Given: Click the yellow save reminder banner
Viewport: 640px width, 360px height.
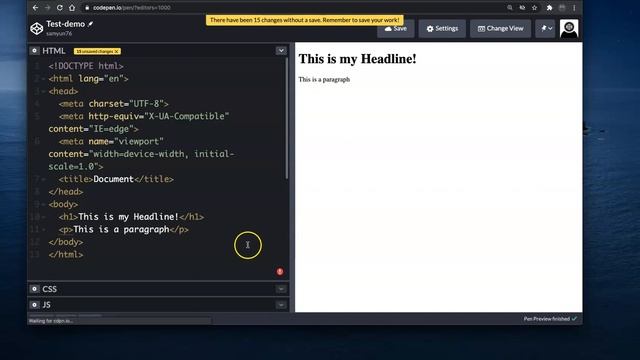Looking at the screenshot, I should tap(304, 20).
